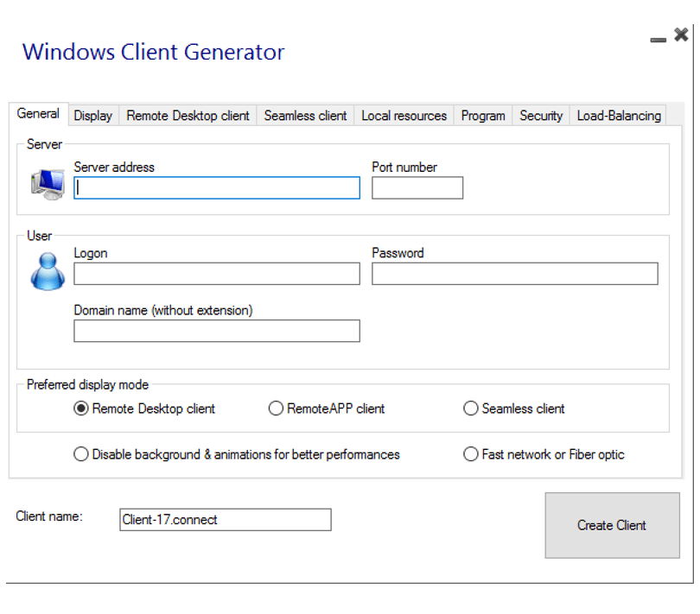Switch to the Program tab
This screenshot has height=614, width=700.
pos(483,116)
